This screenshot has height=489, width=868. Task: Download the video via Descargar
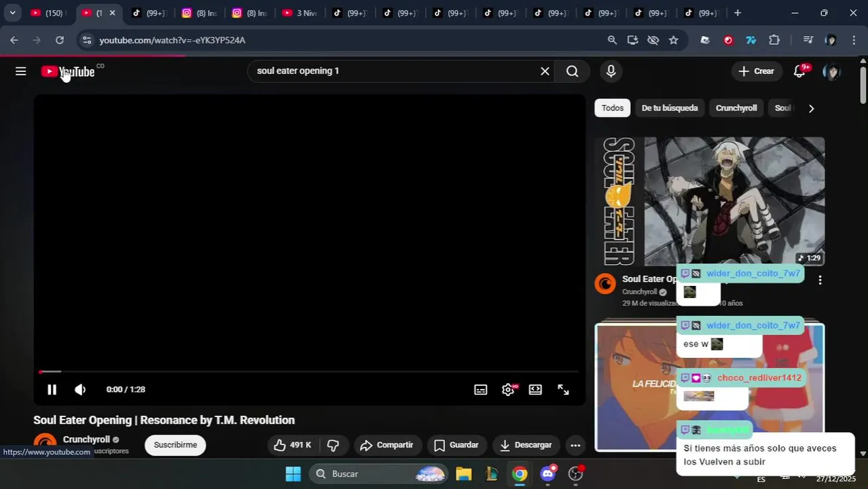pyautogui.click(x=526, y=446)
